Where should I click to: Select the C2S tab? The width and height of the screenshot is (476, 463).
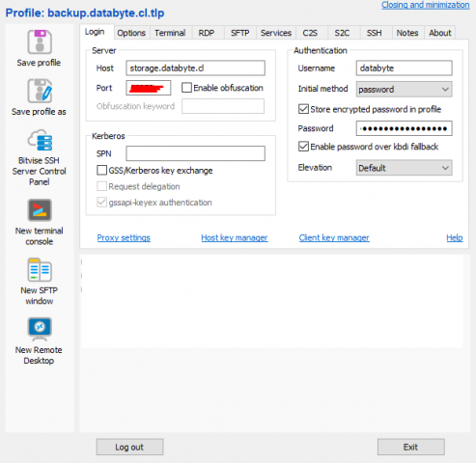pyautogui.click(x=310, y=33)
